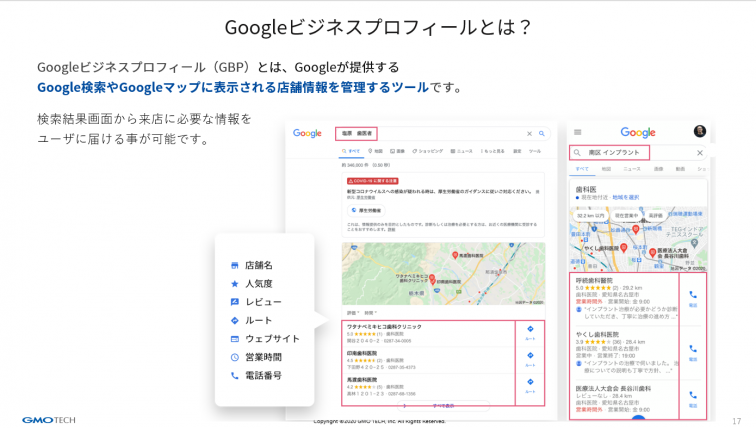Click the mobile profile avatar picture
The height and width of the screenshot is (428, 756).
[x=699, y=131]
